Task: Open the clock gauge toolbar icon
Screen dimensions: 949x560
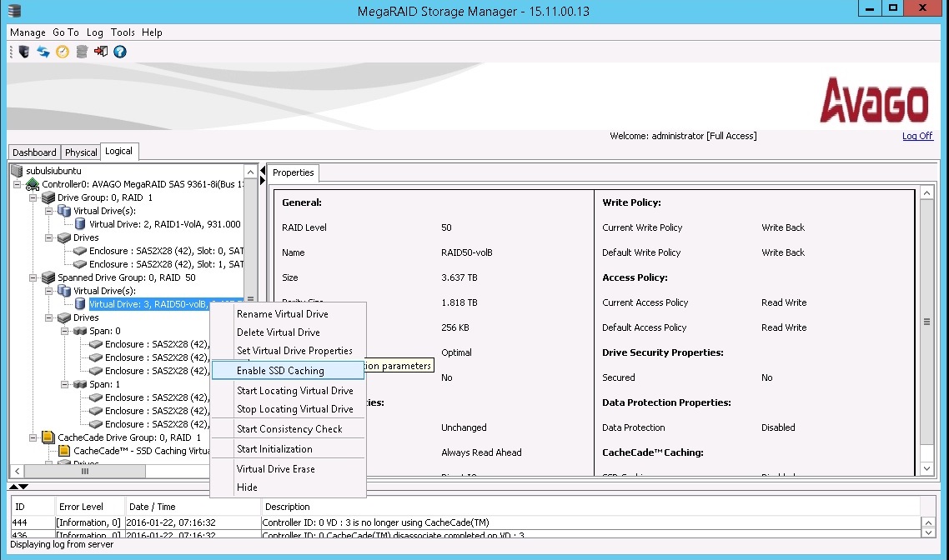Action: pyautogui.click(x=62, y=52)
